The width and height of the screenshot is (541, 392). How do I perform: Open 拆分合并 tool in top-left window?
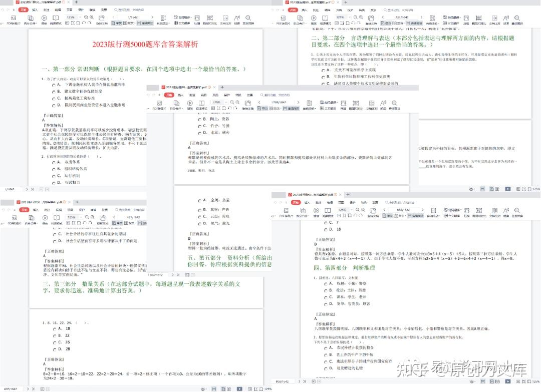click(30, 20)
